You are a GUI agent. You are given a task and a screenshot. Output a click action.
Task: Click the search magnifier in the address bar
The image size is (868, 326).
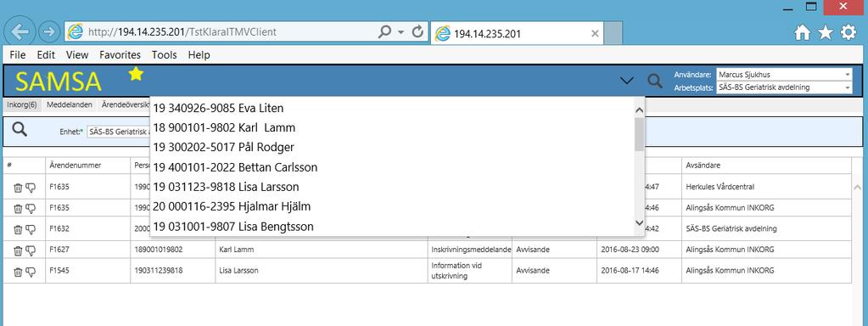pos(384,31)
